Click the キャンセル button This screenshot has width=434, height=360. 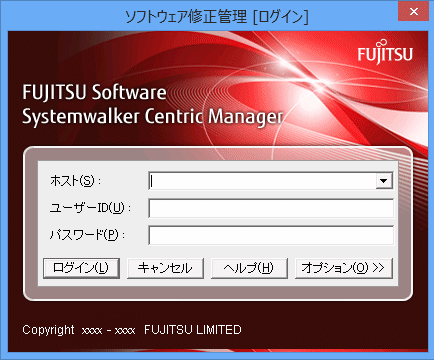click(165, 268)
